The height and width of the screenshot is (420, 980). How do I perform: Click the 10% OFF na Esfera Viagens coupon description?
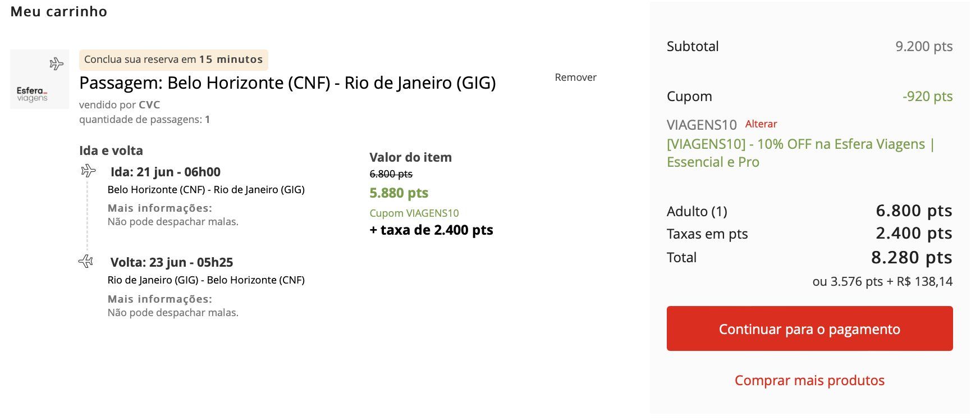pos(800,153)
